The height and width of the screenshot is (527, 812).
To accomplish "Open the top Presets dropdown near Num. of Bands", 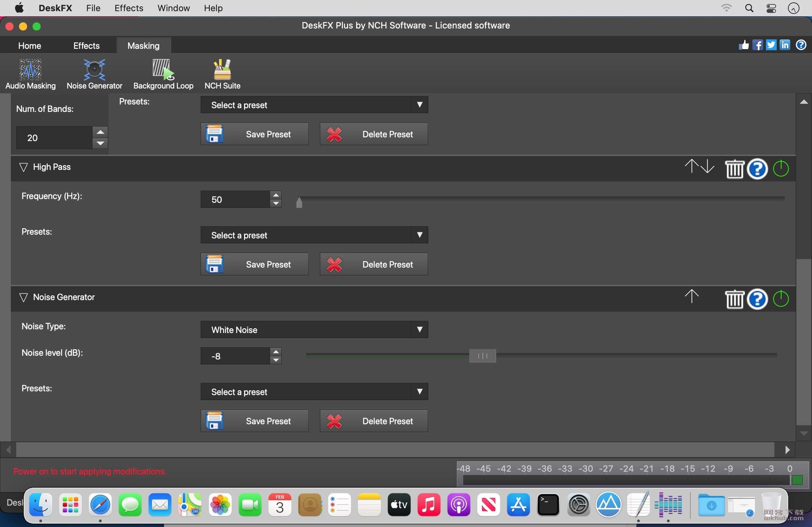I will (x=314, y=104).
